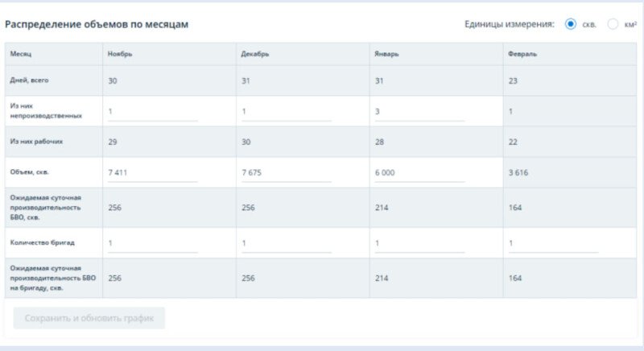Click the "Из них рабочих" value 28 for Январь

tap(380, 142)
